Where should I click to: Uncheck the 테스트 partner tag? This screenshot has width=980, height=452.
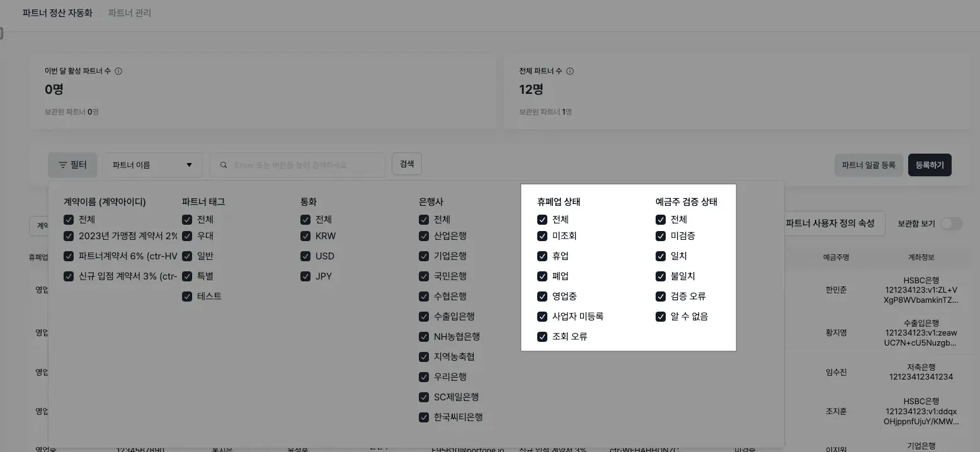click(x=187, y=296)
